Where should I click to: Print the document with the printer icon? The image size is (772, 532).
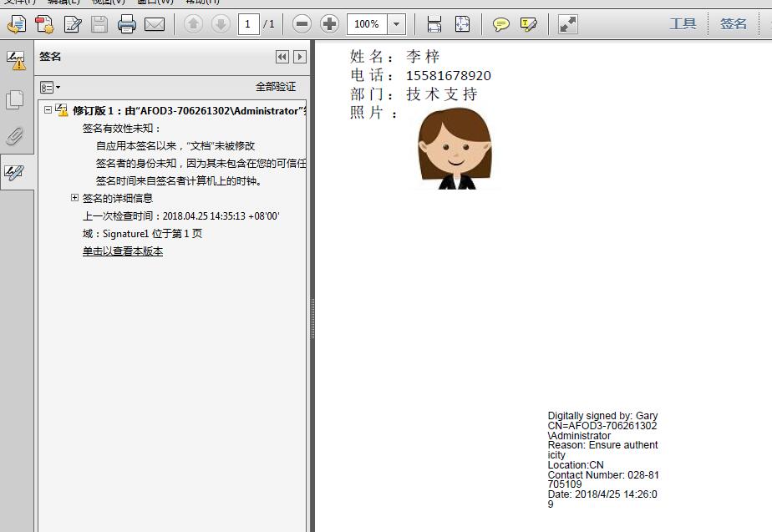coord(126,24)
